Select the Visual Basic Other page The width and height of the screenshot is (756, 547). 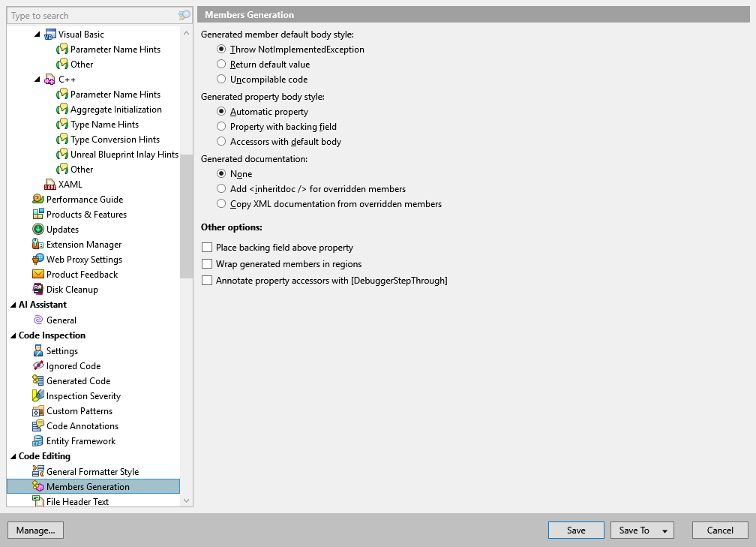tap(82, 65)
